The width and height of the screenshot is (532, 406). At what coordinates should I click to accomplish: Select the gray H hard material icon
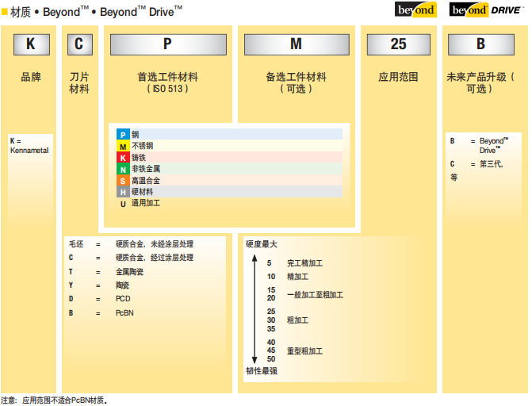123,192
